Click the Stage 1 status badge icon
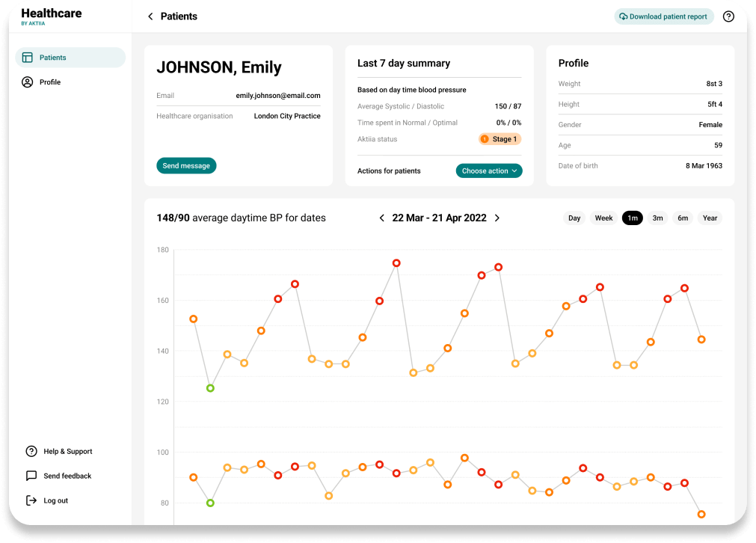Screen dimensions: 756x543 [485, 139]
